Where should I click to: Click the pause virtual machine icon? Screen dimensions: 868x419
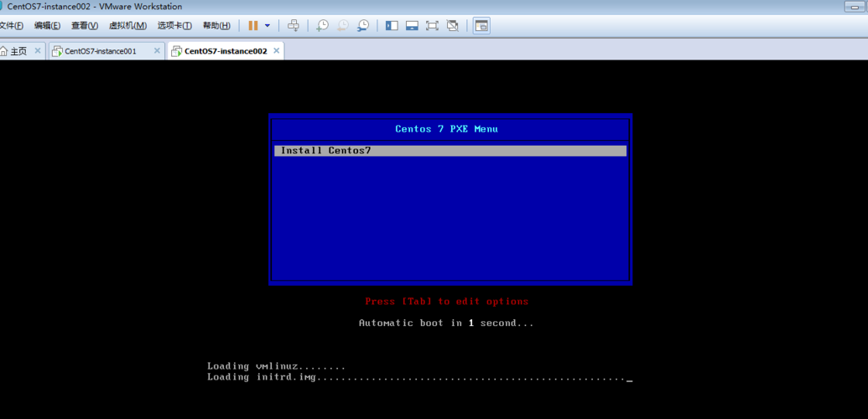(253, 26)
